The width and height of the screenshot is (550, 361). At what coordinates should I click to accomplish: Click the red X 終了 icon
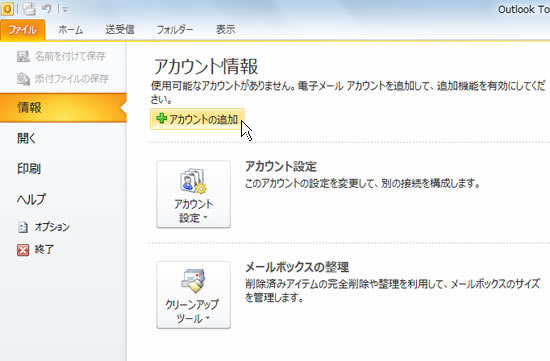[23, 250]
